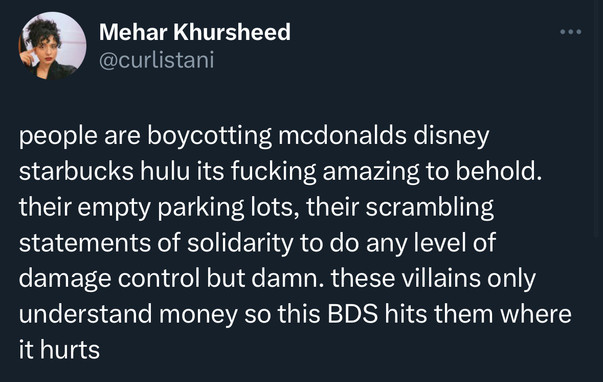Click Mehar Khursheed's profile picture

click(x=53, y=46)
